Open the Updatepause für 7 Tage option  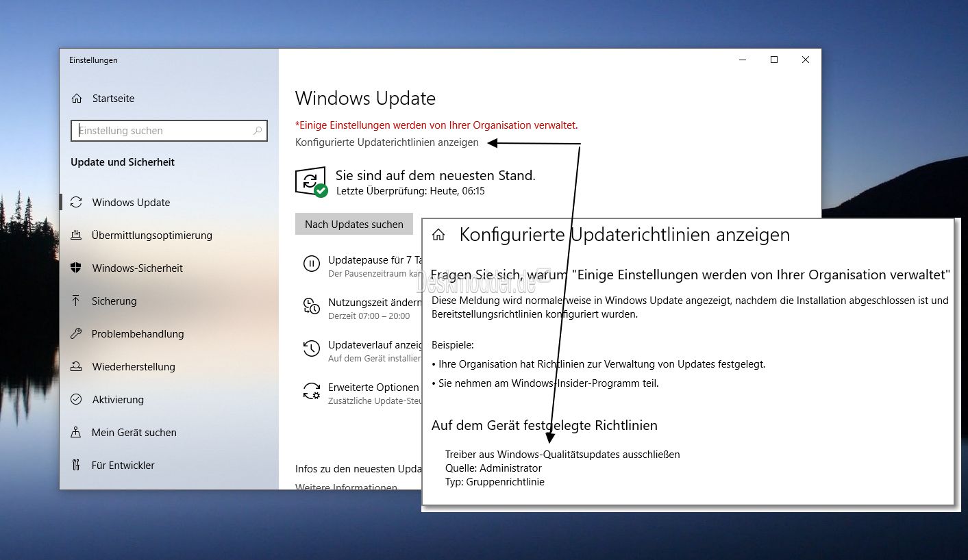(375, 260)
